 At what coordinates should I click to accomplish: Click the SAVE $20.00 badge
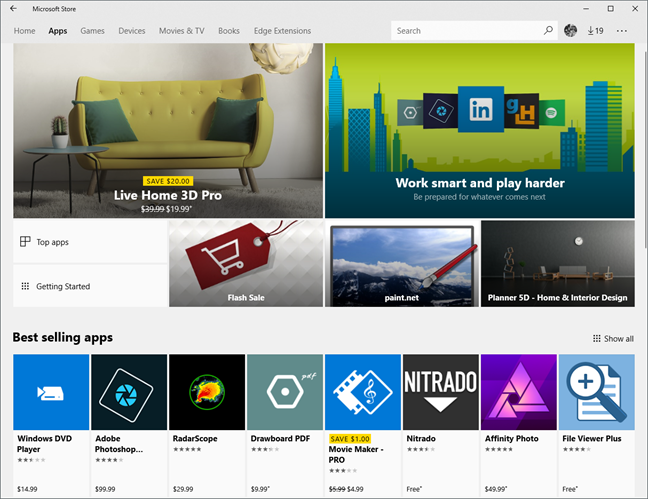pyautogui.click(x=168, y=181)
